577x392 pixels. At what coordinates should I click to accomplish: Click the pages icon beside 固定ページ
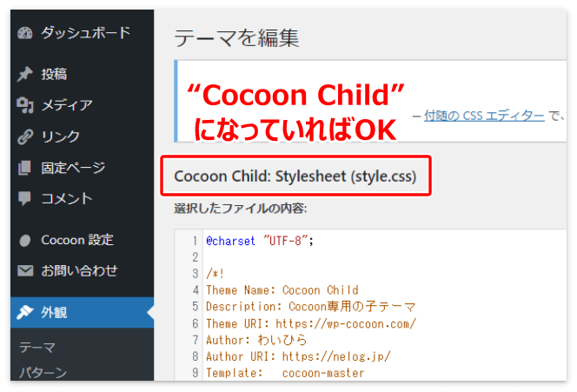tap(25, 168)
